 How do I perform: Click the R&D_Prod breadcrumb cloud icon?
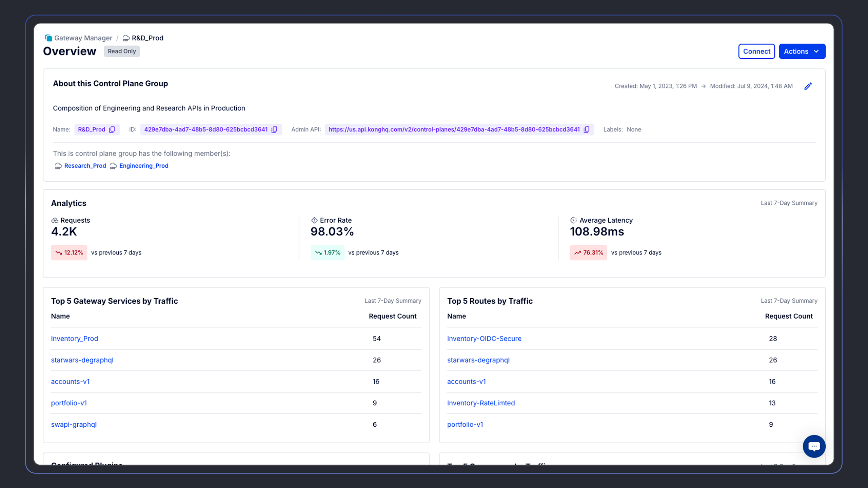[x=126, y=38]
